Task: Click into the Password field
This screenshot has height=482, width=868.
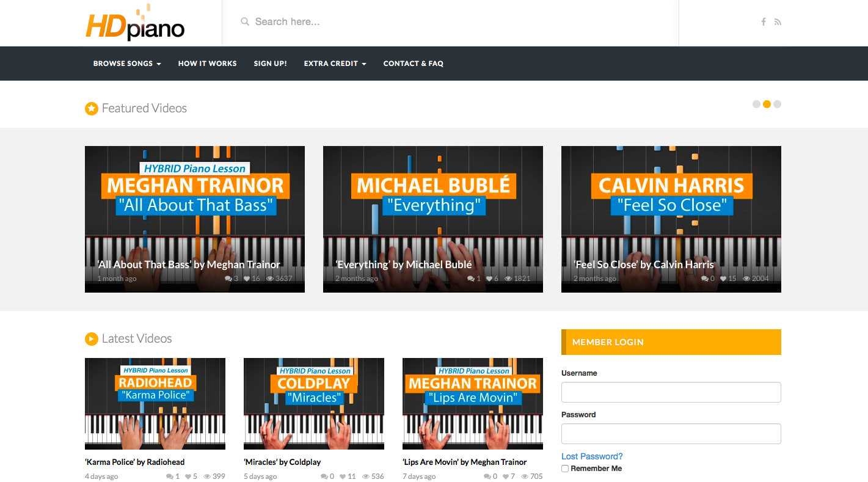Action: click(671, 434)
